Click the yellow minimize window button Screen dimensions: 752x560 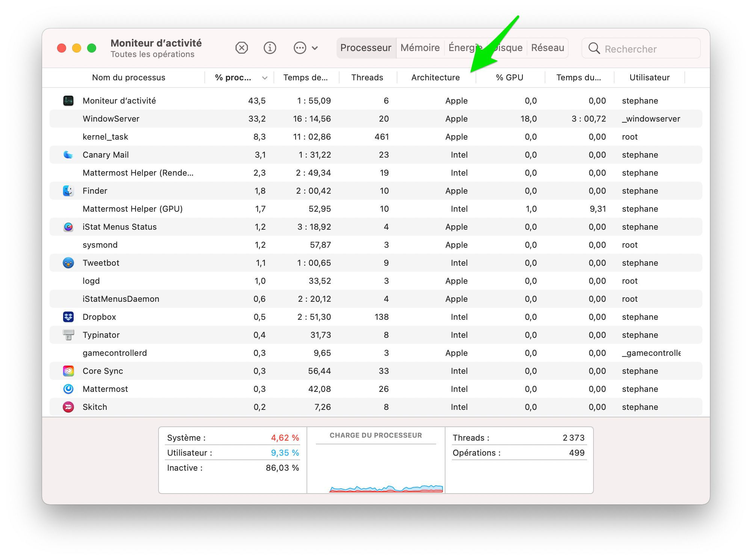(77, 48)
